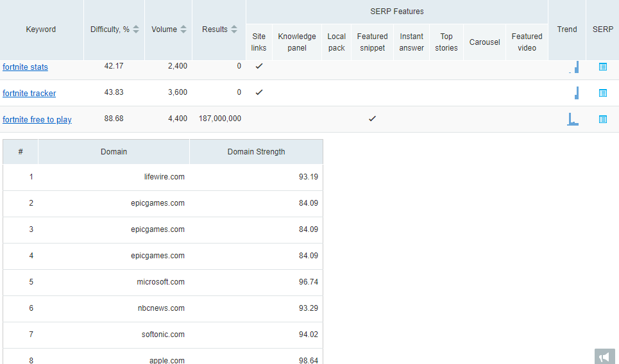619x364 pixels.
Task: Click trend chart for fortnite stats
Action: 573,67
